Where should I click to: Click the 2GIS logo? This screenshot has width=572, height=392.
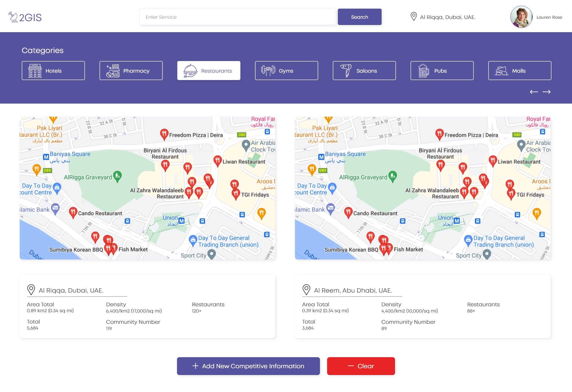[x=25, y=17]
